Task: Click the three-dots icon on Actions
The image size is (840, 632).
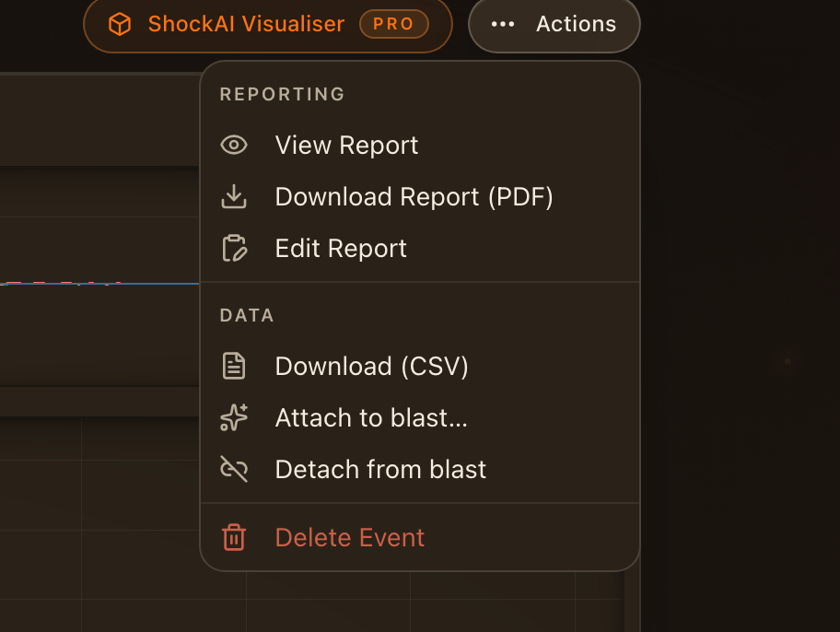Action: 503,24
